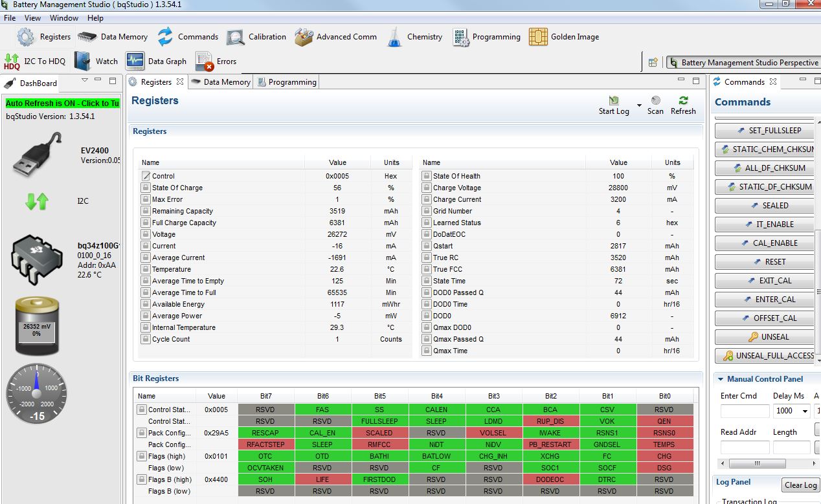The height and width of the screenshot is (504, 821).
Task: Open the View menu
Action: click(x=32, y=18)
